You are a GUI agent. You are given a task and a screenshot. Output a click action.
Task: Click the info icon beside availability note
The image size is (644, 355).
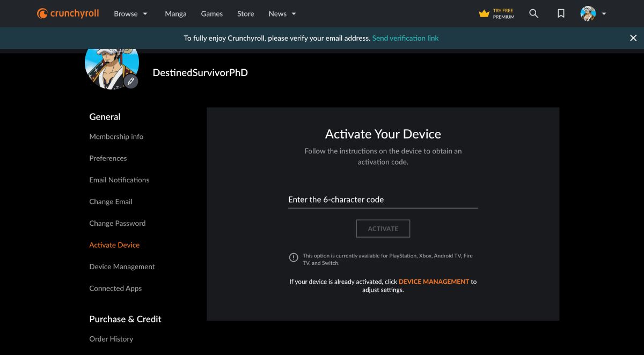(294, 257)
